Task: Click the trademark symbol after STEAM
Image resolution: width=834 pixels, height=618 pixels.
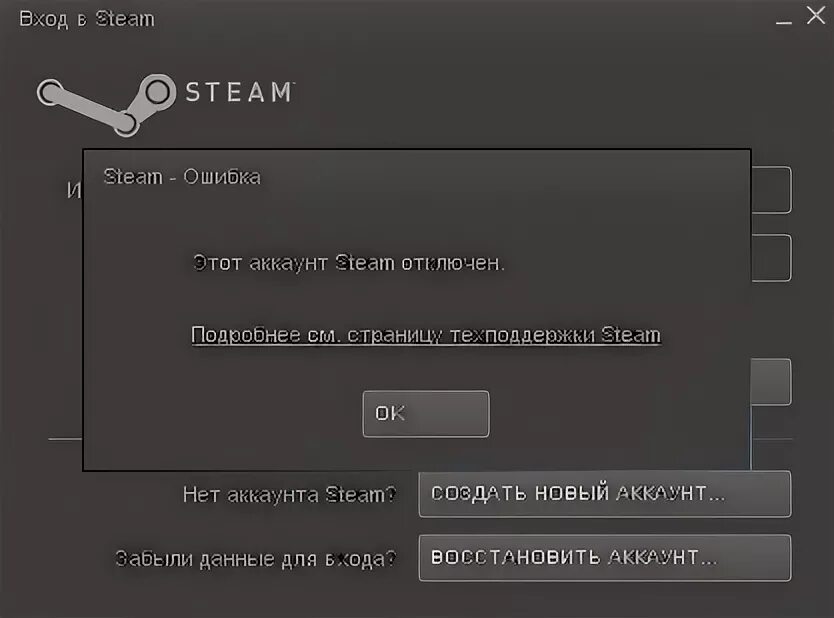Action: click(292, 83)
